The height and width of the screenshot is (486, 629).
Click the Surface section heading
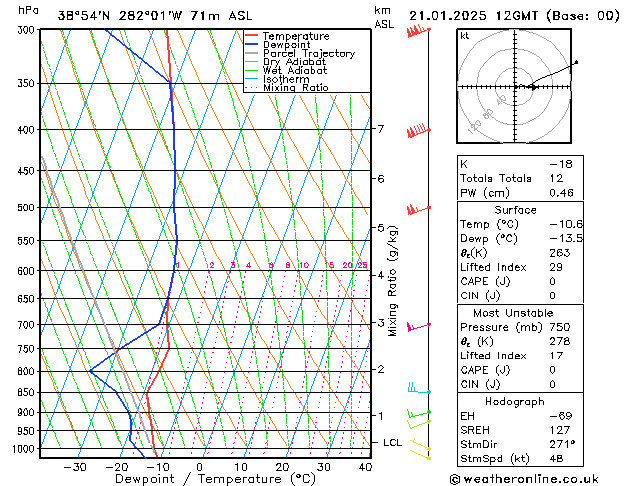(x=515, y=210)
